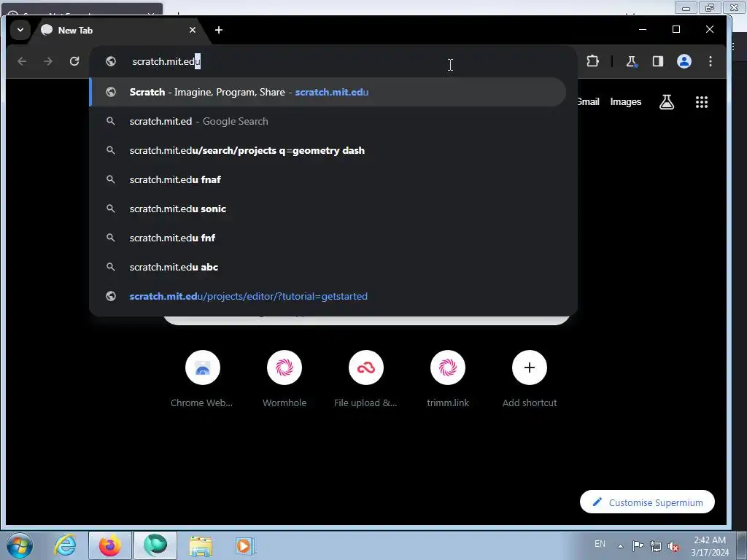Click the address bar with scratch.mit.edu

point(333,61)
